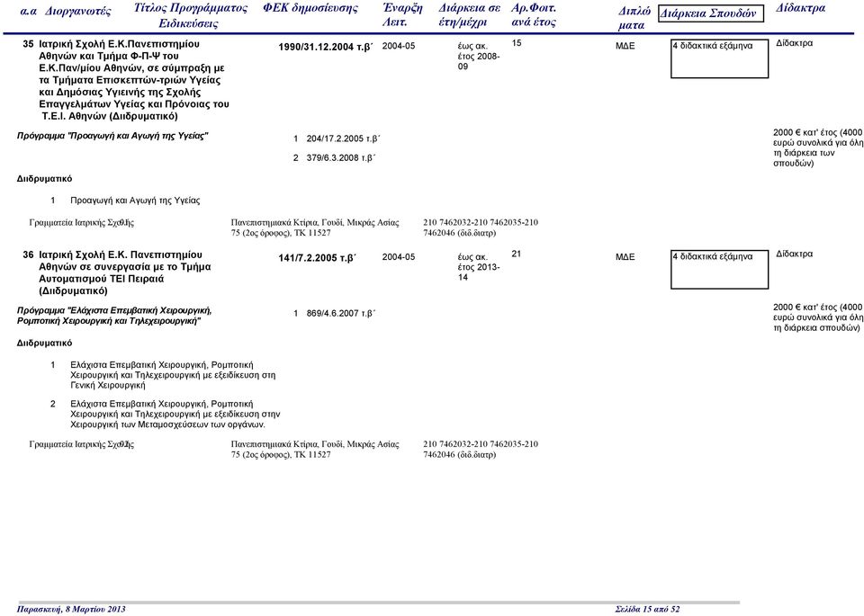864x616 pixels.
Task: Click student count '15'
Action: pos(517,43)
